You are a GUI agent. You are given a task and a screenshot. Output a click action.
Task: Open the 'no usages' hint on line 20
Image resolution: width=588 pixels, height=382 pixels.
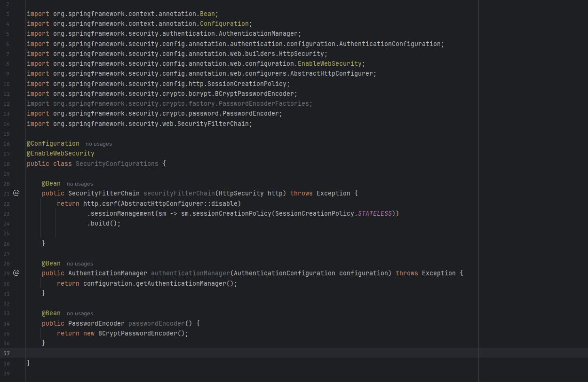80,184
